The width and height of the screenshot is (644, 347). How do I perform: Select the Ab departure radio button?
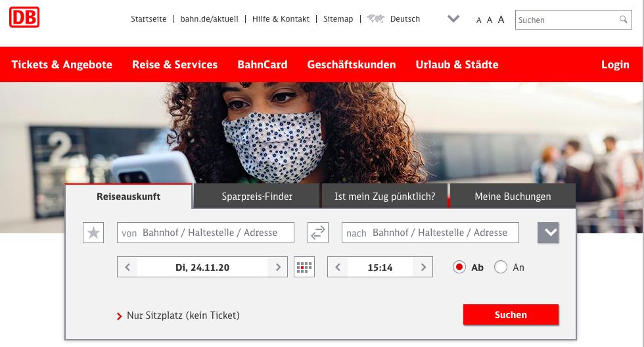tap(459, 267)
